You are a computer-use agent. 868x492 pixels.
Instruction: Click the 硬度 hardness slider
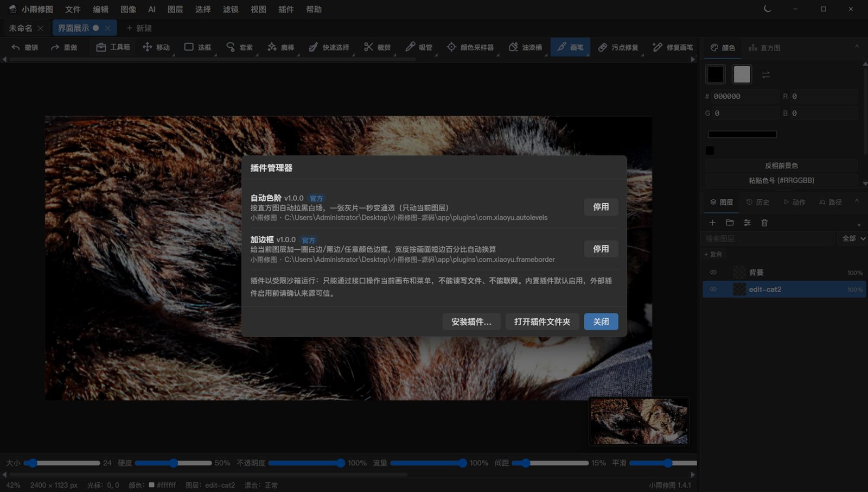coord(173,463)
